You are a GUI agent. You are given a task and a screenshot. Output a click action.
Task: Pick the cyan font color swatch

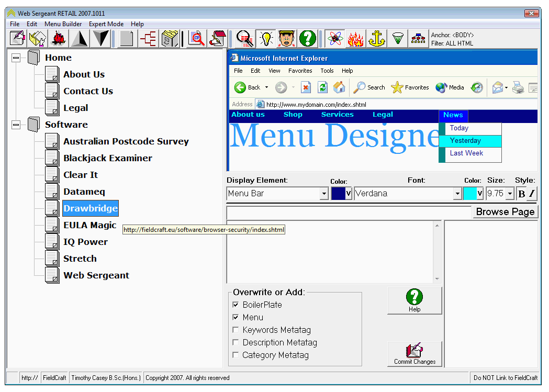(x=470, y=194)
